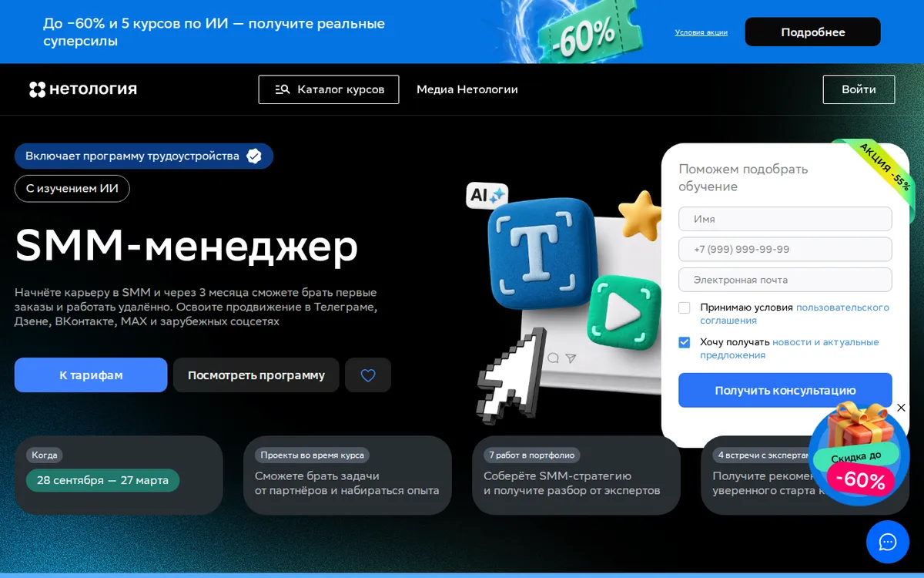The height and width of the screenshot is (578, 924).
Task: Click the SMM-менеджер heading
Action: [x=186, y=246]
